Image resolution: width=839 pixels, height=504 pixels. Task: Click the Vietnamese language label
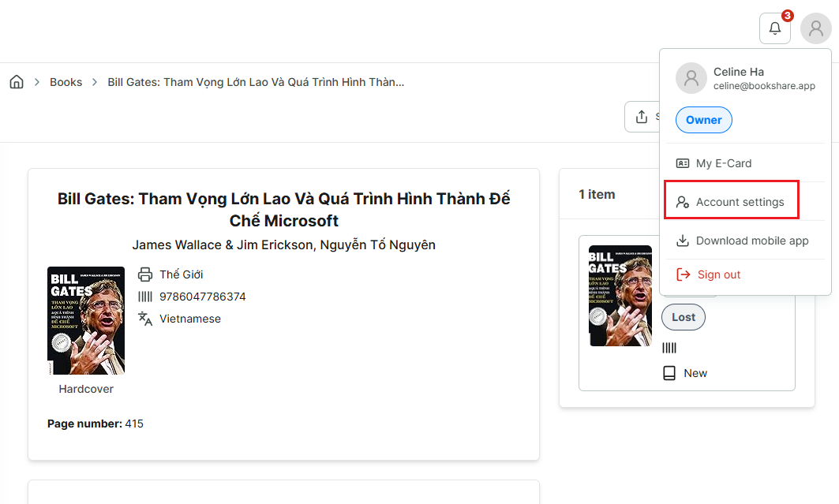[190, 319]
